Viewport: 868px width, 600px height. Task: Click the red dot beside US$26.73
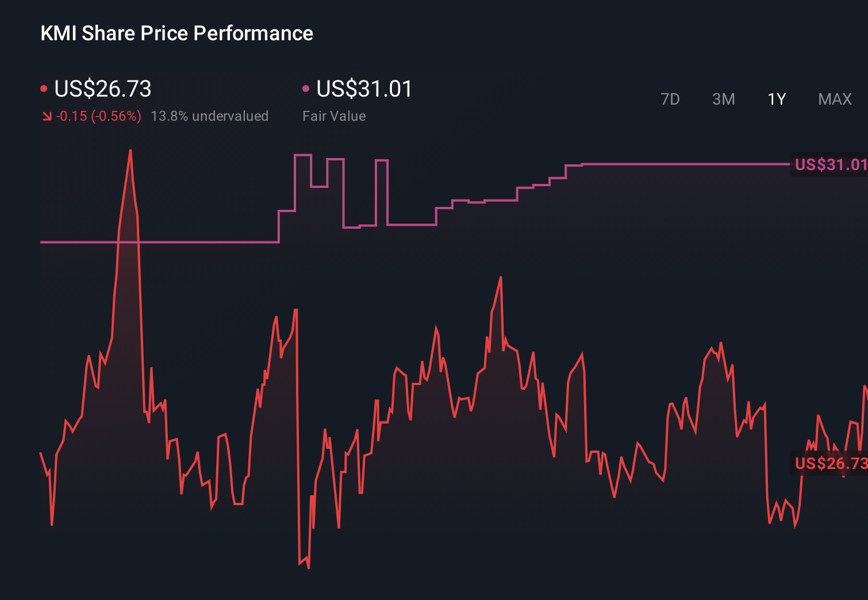[x=44, y=89]
